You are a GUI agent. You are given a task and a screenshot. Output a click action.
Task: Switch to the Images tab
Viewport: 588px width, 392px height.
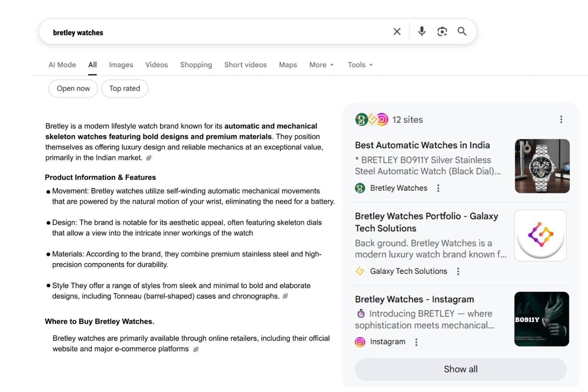tap(121, 65)
